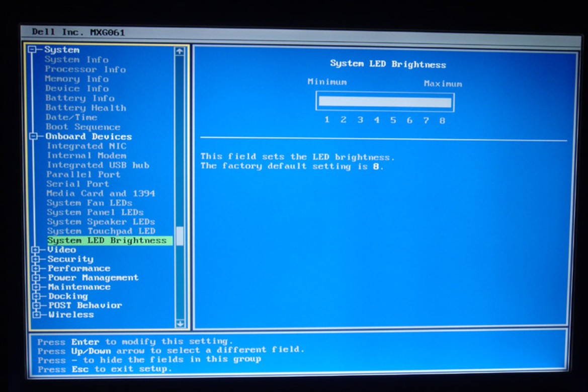Click the Maximum label above slider

(443, 84)
